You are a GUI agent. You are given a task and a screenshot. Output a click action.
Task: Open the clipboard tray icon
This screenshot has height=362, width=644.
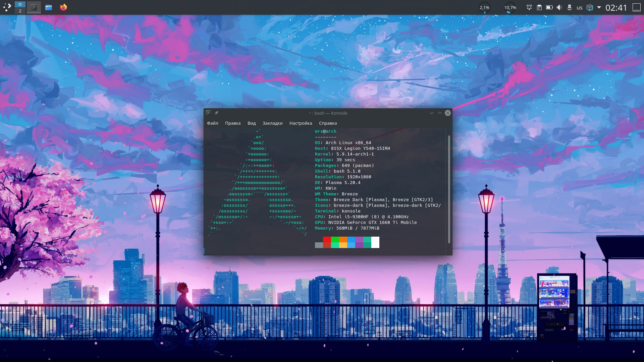539,7
